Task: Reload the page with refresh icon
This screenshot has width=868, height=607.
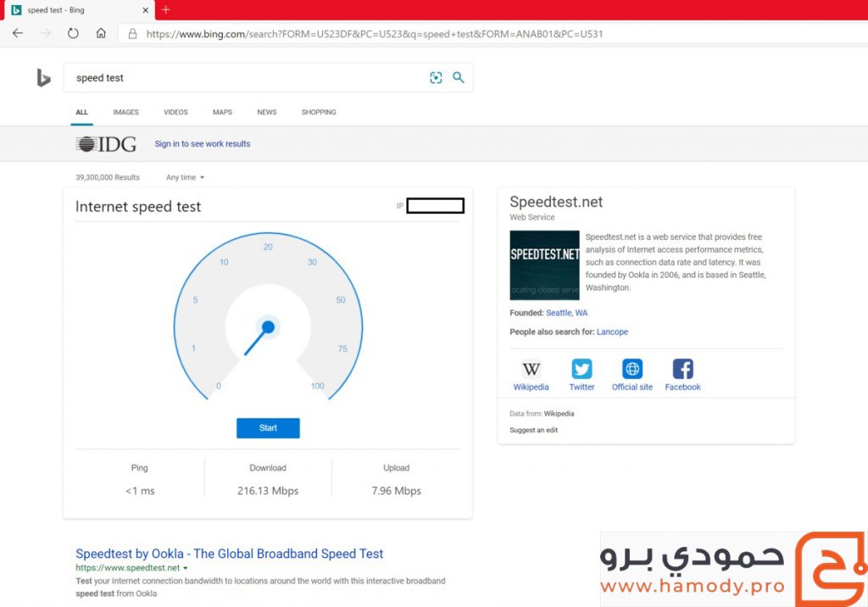Action: pyautogui.click(x=73, y=33)
